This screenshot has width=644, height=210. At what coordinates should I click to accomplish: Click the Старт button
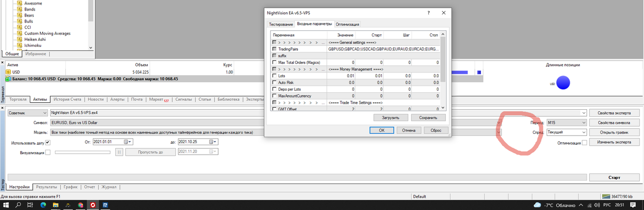(614, 178)
